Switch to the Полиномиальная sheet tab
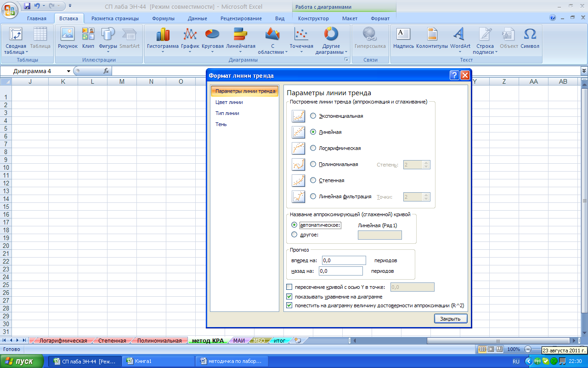The width and height of the screenshot is (588, 368). click(x=159, y=341)
